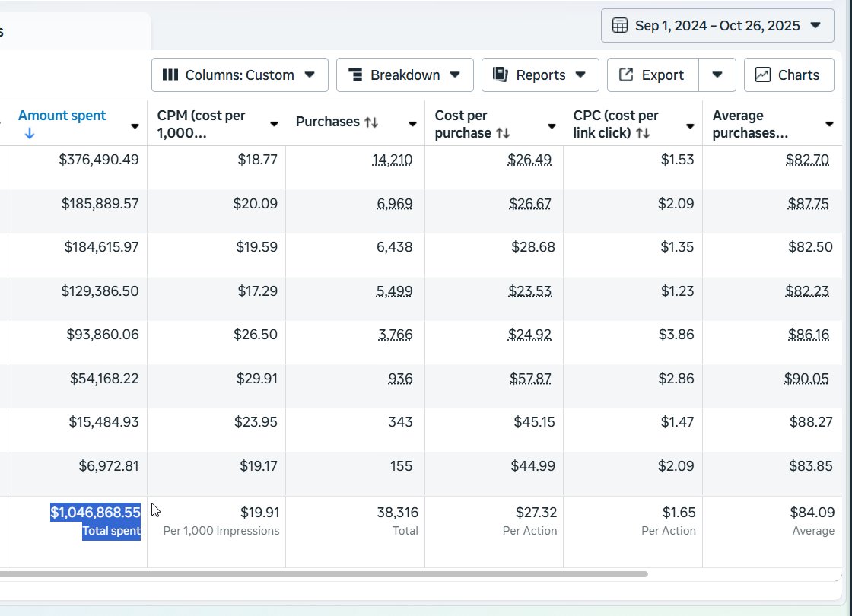Image resolution: width=852 pixels, height=616 pixels.
Task: Click average total $84.09
Action: 812,513
